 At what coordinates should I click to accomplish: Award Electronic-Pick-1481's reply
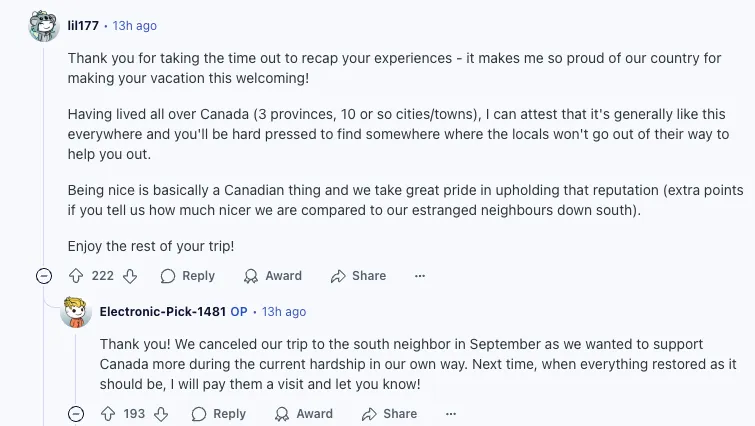(x=304, y=414)
